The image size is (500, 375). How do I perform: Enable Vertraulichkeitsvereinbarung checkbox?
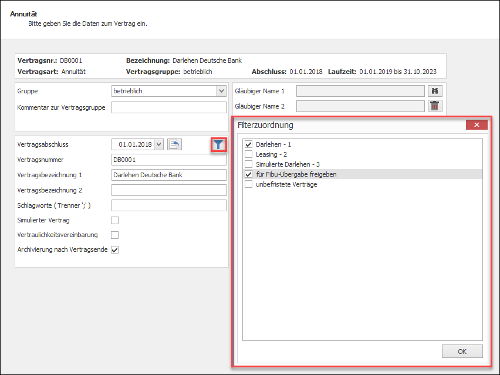pyautogui.click(x=115, y=235)
